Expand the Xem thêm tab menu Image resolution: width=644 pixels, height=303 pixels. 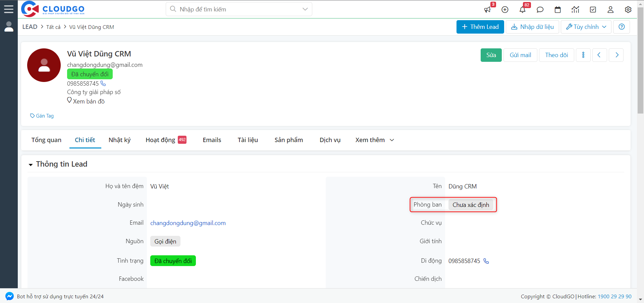coord(374,140)
